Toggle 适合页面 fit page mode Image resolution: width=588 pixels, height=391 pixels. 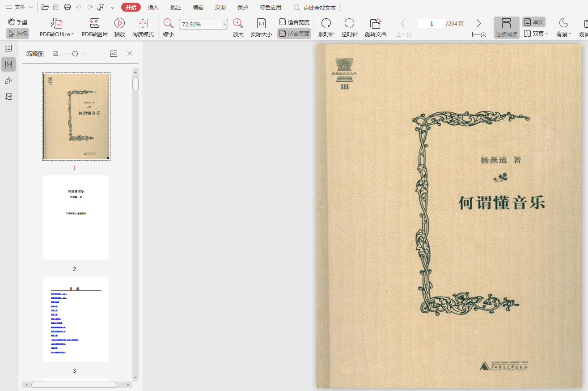coord(294,34)
